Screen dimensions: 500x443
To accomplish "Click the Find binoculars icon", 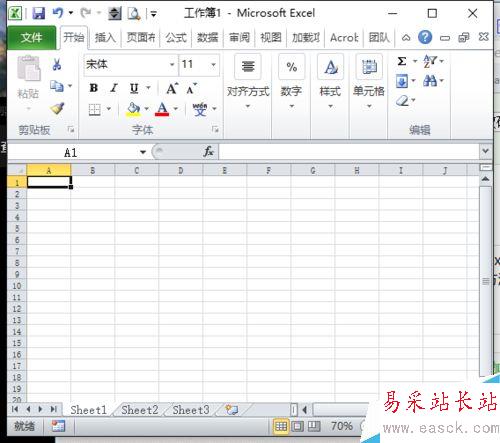I will coord(430,81).
